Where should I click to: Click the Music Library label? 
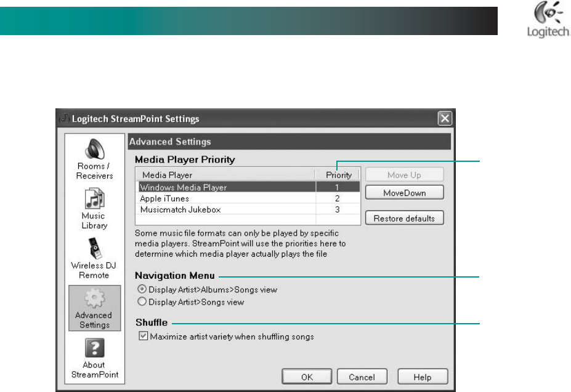coord(94,220)
